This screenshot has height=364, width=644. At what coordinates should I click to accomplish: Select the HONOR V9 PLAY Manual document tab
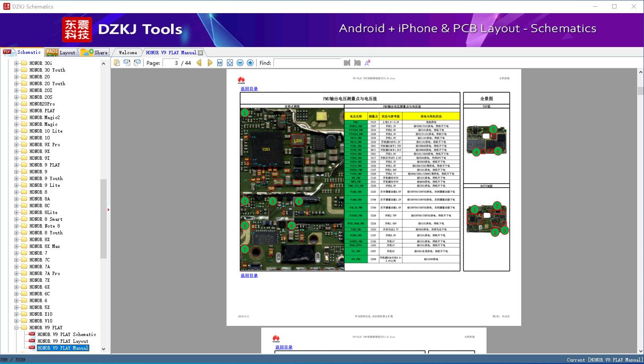tap(171, 53)
